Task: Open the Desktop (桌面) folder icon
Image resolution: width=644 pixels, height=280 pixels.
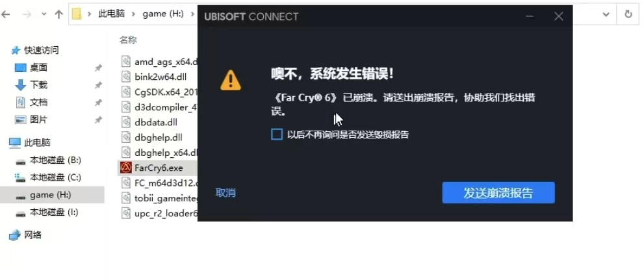Action: coord(21,68)
